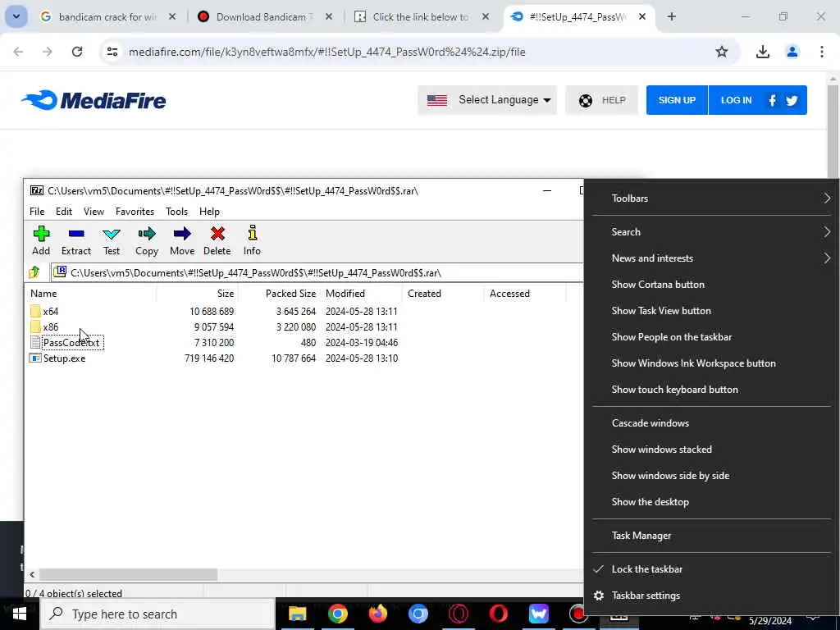Open the Select Language dropdown

tap(487, 100)
